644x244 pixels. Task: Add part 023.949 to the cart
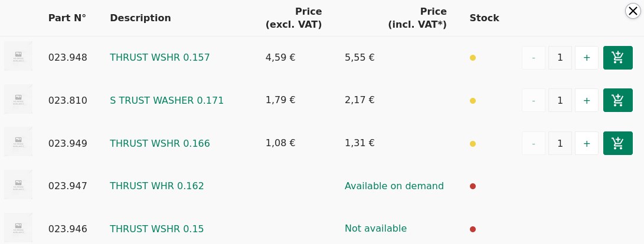617,143
